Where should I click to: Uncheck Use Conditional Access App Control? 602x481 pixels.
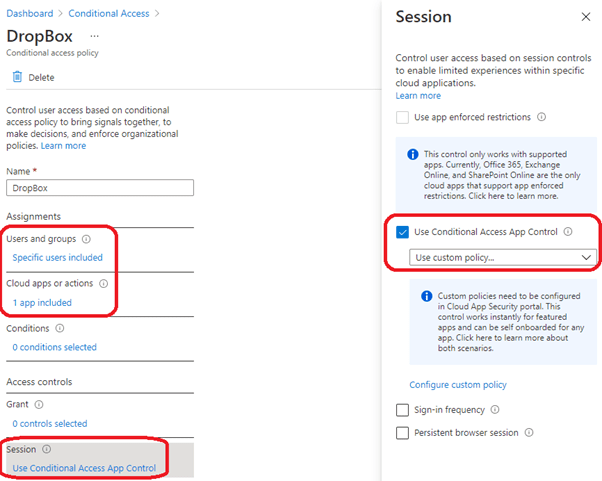click(403, 232)
